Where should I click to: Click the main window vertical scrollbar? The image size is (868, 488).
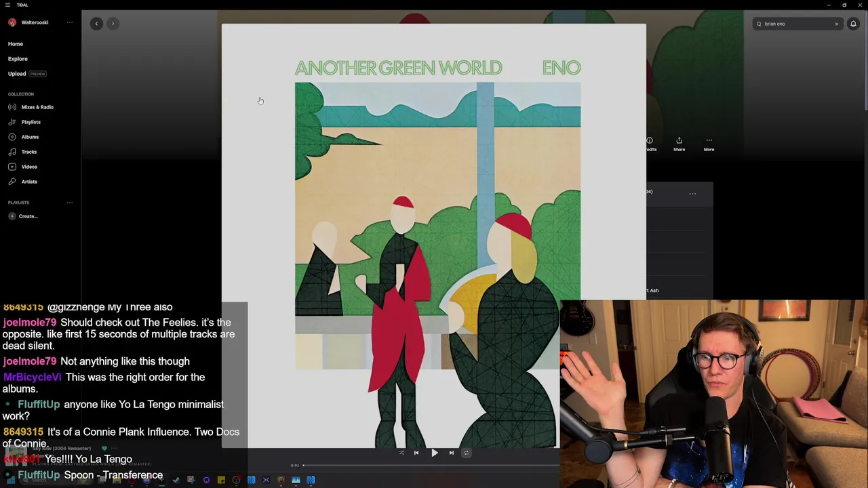coord(865,61)
